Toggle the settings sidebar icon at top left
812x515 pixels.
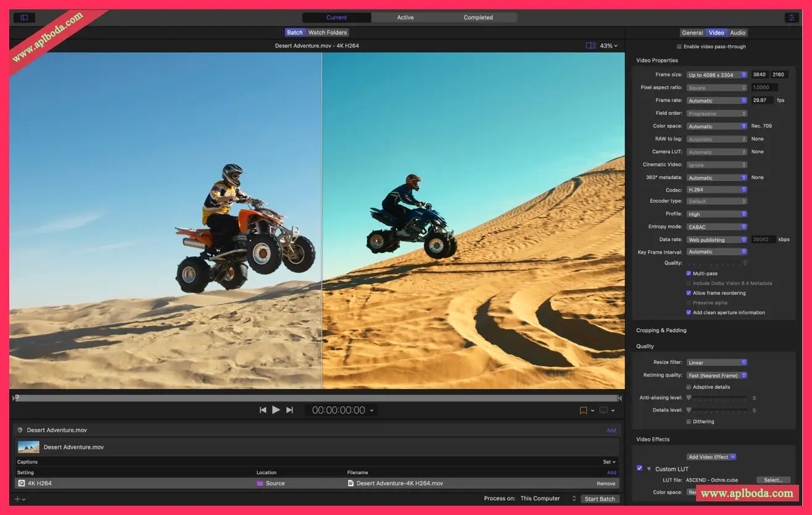[x=24, y=18]
